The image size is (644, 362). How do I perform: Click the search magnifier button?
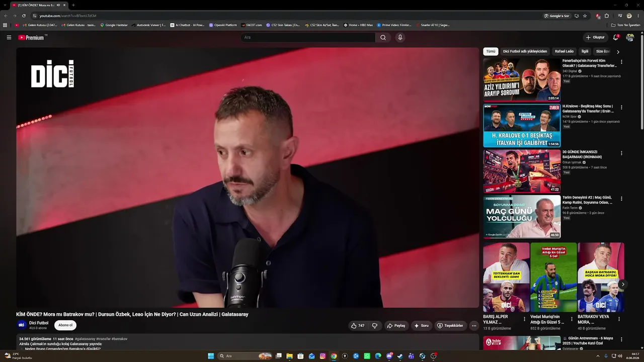[x=383, y=37]
